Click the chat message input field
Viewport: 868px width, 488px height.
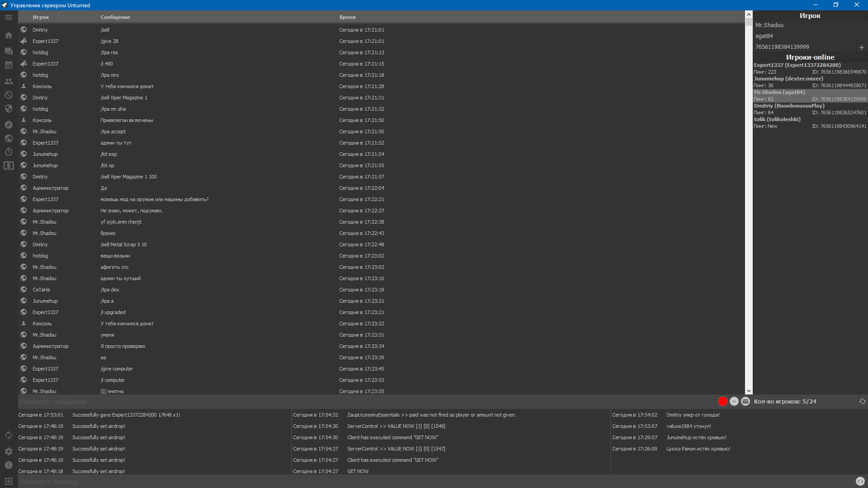[362, 402]
